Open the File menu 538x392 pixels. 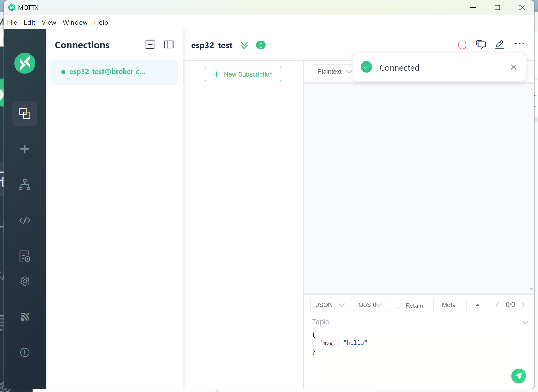click(12, 22)
